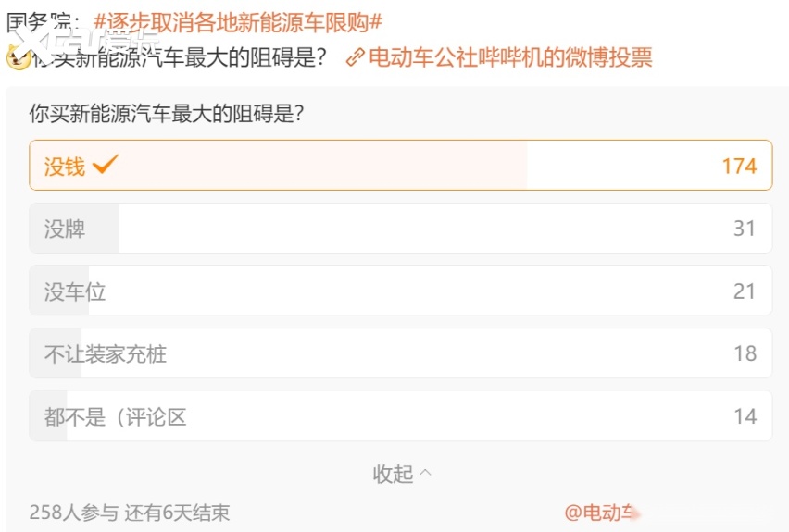Click the upward chevron beside 收起

click(x=425, y=473)
